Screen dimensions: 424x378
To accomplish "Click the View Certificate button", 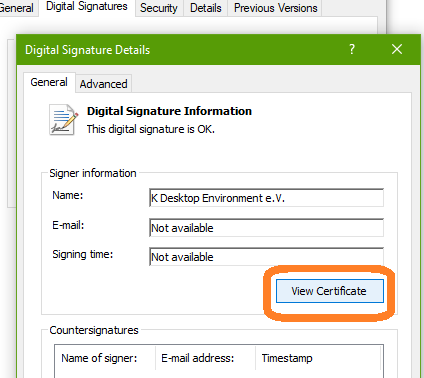I will point(330,291).
